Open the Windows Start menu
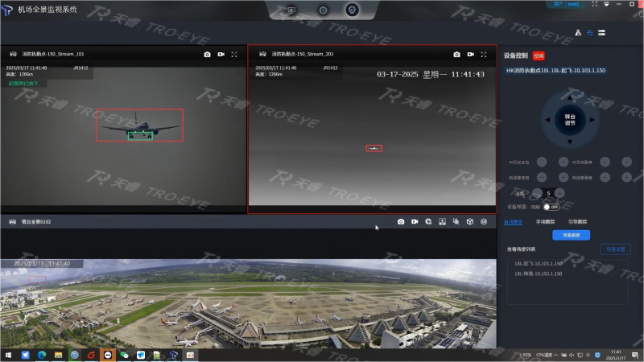This screenshot has height=362, width=644. tap(8, 355)
